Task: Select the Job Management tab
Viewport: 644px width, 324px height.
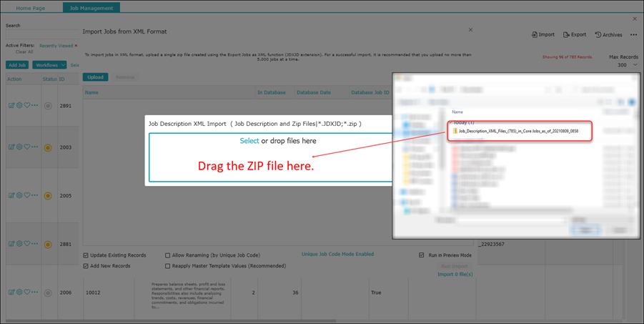Action: pos(91,7)
